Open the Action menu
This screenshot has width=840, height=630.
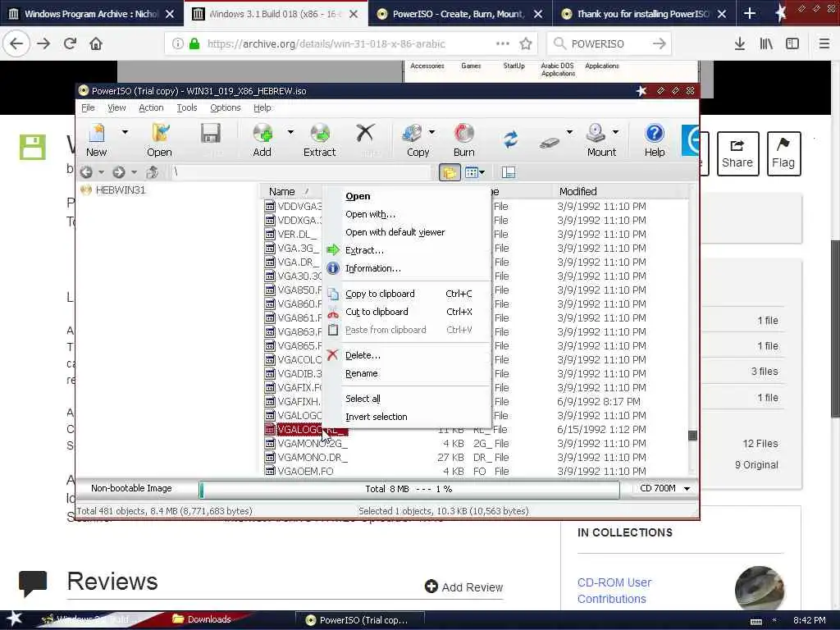click(151, 107)
